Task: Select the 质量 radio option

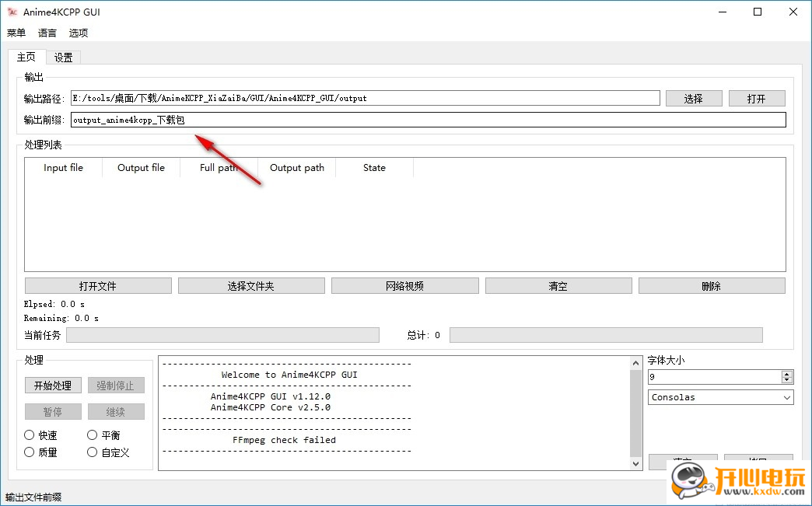Action: pos(40,452)
